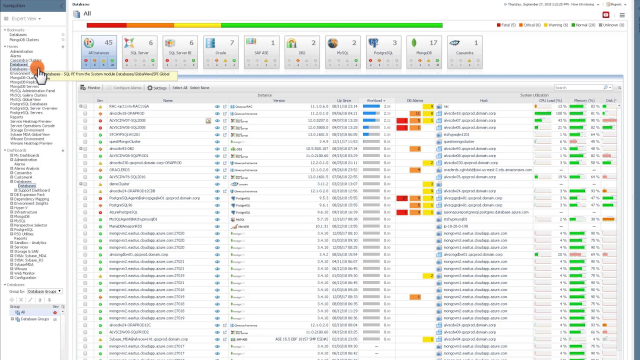Select the Cassandra tile
The width and height of the screenshot is (640, 360).
465,52
